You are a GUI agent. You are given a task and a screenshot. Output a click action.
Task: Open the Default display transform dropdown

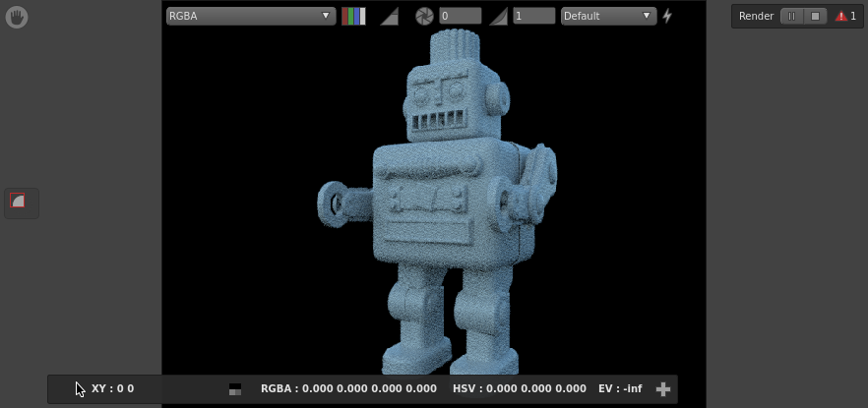point(608,16)
